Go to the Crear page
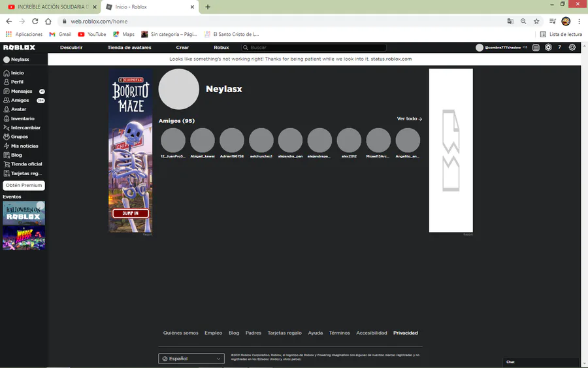Image resolution: width=588 pixels, height=368 pixels. 183,47
